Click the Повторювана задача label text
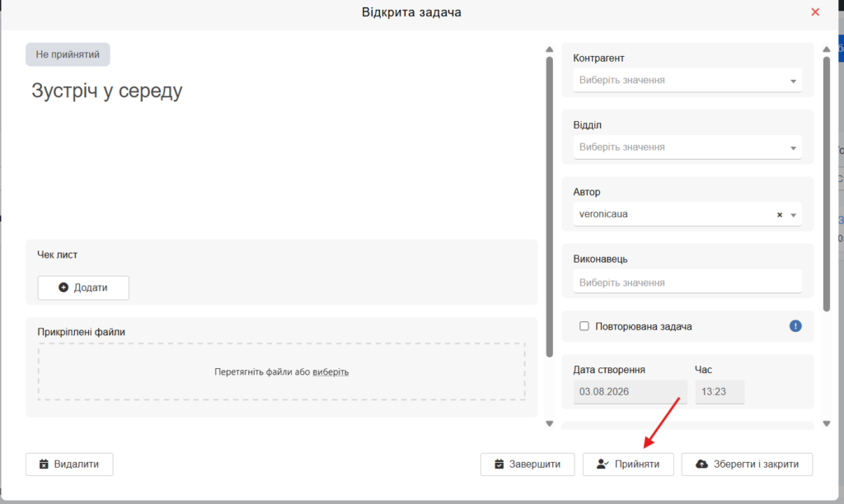Image resolution: width=844 pixels, height=504 pixels. click(x=644, y=326)
